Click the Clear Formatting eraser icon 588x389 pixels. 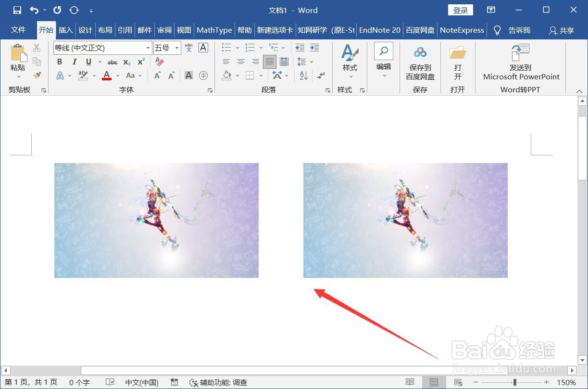[x=160, y=62]
